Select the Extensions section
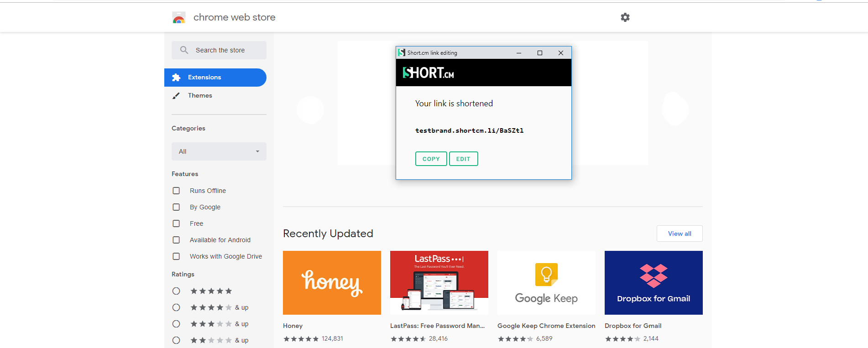Screen dimensions: 868x348 pos(215,78)
